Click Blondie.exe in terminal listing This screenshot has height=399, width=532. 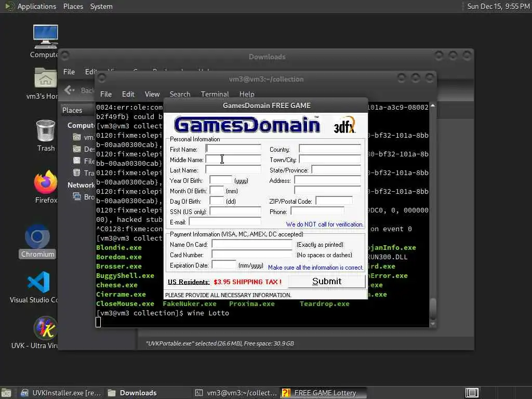pos(119,247)
